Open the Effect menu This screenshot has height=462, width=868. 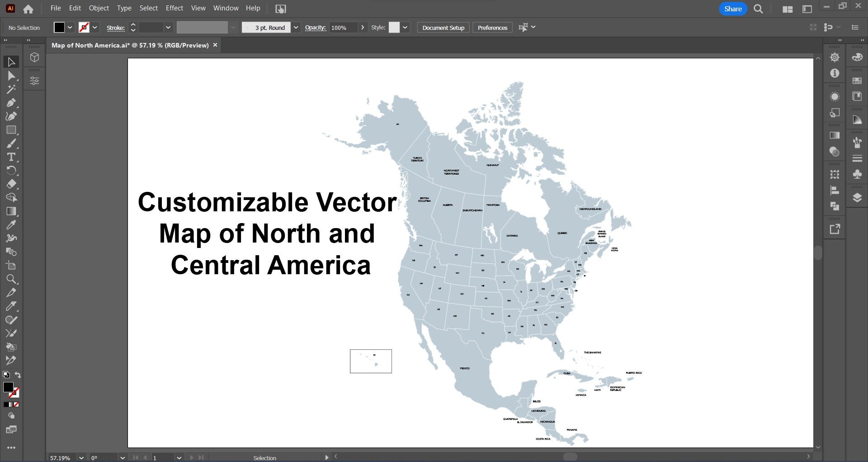[x=175, y=8]
